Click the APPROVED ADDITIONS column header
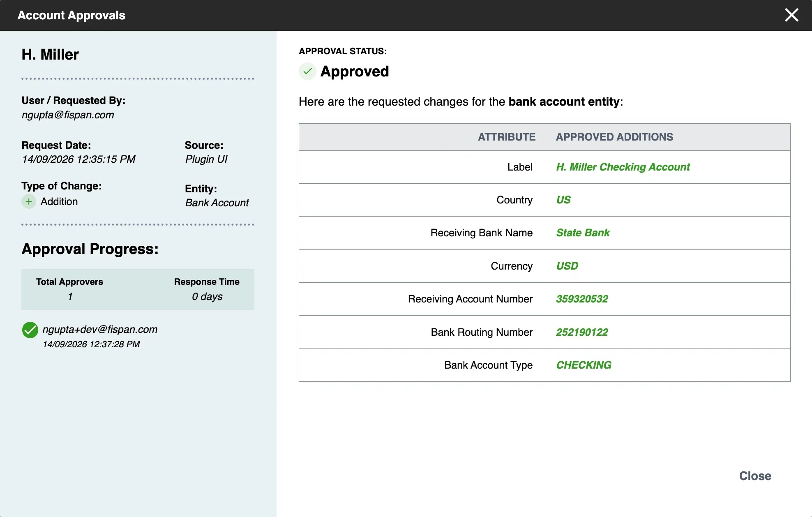This screenshot has width=812, height=517. 614,137
